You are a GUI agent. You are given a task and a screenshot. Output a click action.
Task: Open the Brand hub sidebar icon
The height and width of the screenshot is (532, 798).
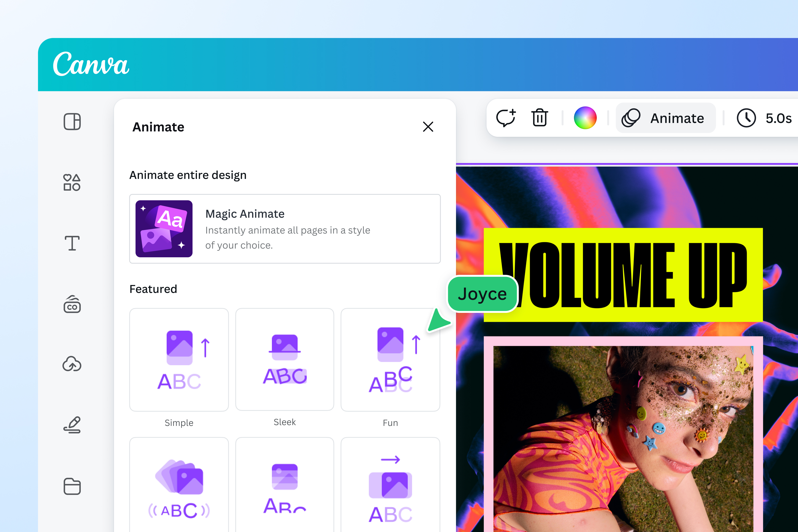(x=72, y=304)
